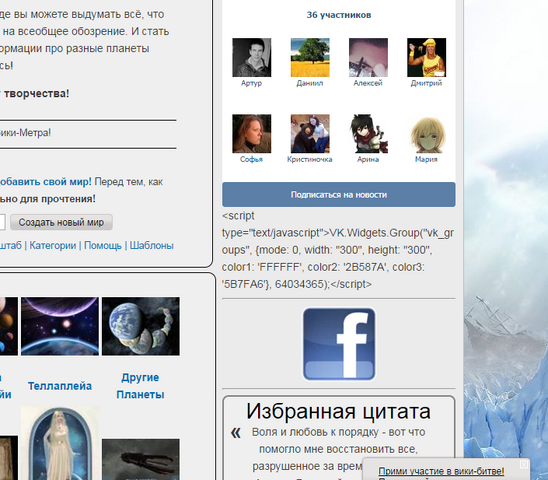The height and width of the screenshot is (480, 548).
Task: Open Даниил's tree avatar
Action: pos(310,57)
